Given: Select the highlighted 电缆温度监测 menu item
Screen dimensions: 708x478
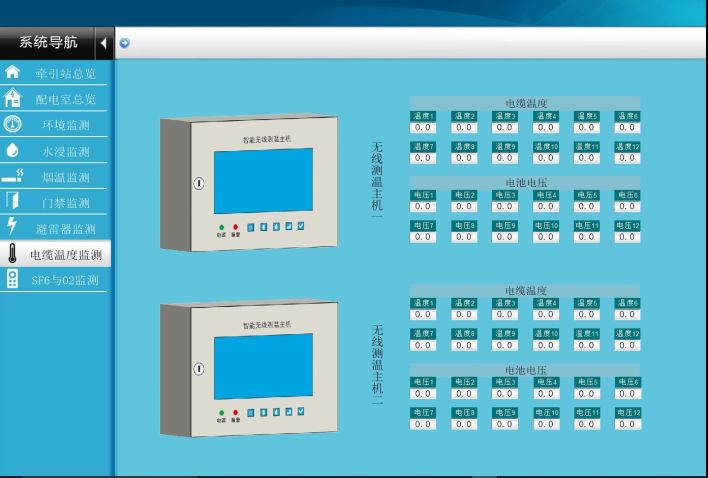Looking at the screenshot, I should 55,254.
